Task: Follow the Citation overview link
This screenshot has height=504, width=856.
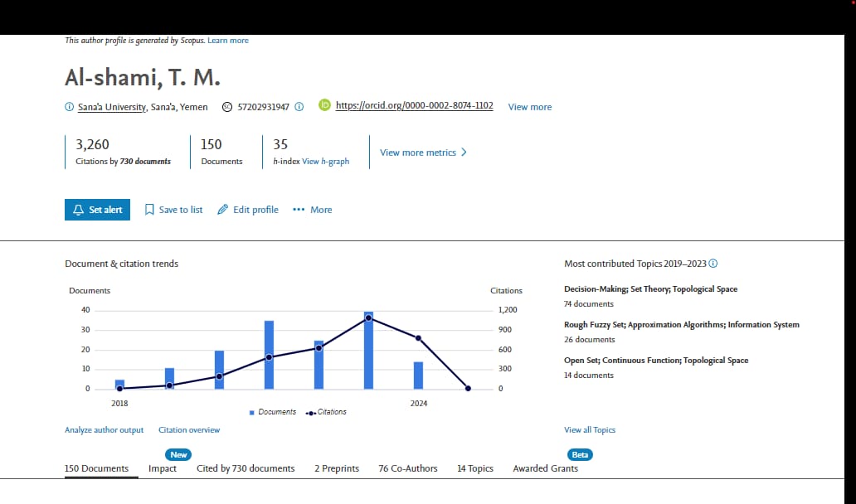Action: tap(189, 430)
